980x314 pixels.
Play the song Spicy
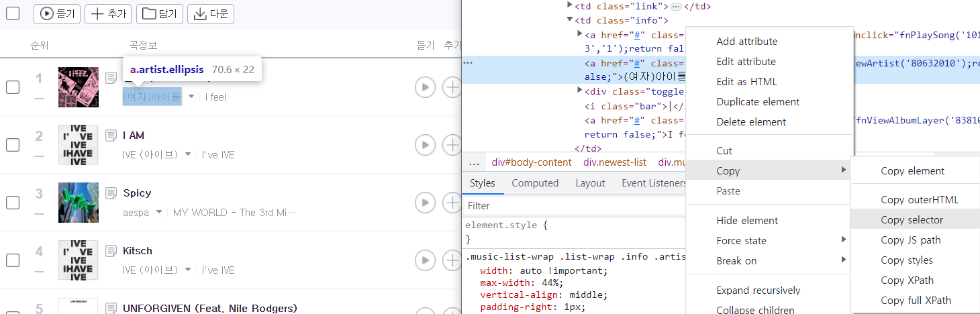[425, 203]
